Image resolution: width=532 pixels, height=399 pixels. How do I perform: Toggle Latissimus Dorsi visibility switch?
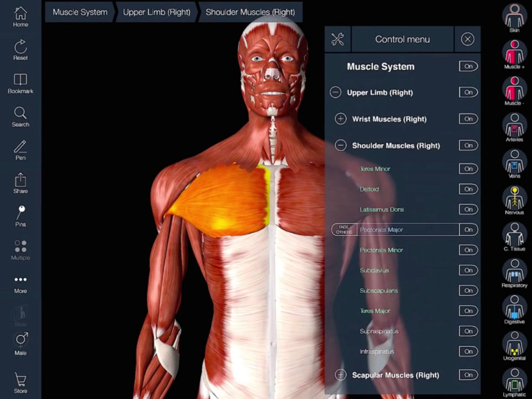pos(468,209)
